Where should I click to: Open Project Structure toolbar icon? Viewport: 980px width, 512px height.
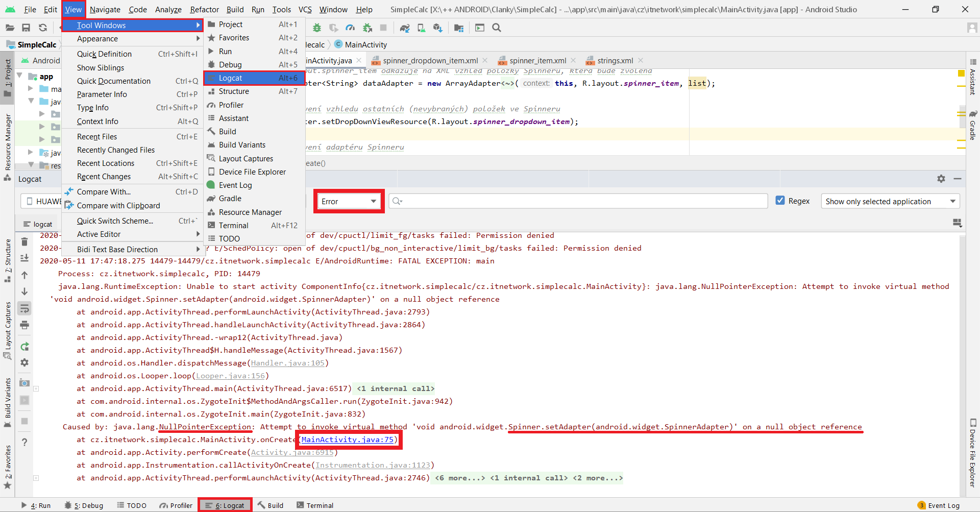[459, 28]
